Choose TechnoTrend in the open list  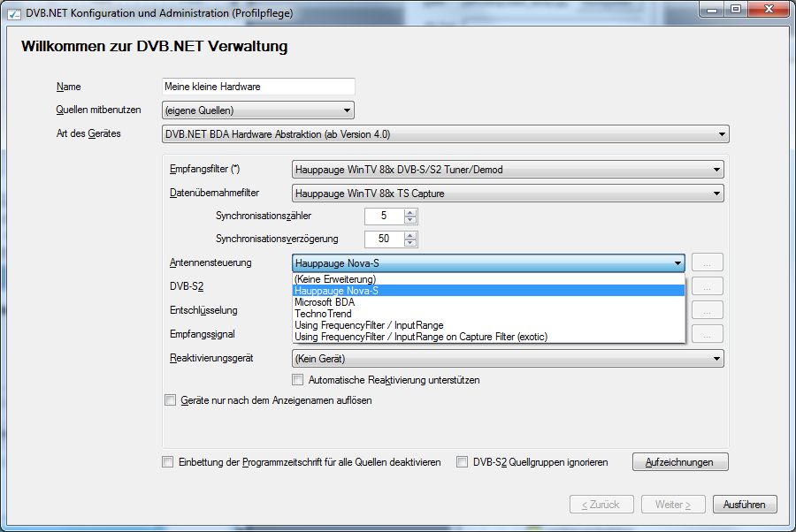click(x=323, y=314)
